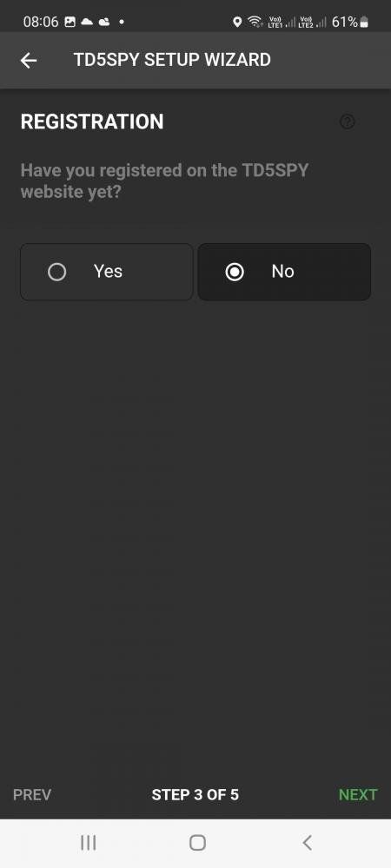Tap the back arrow in the wizard header

coord(29,61)
